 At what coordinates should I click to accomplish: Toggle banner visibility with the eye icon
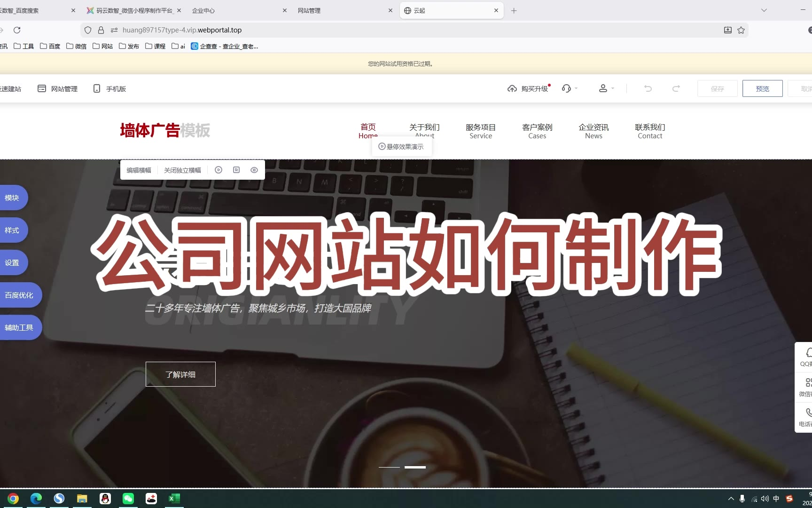[x=254, y=170]
